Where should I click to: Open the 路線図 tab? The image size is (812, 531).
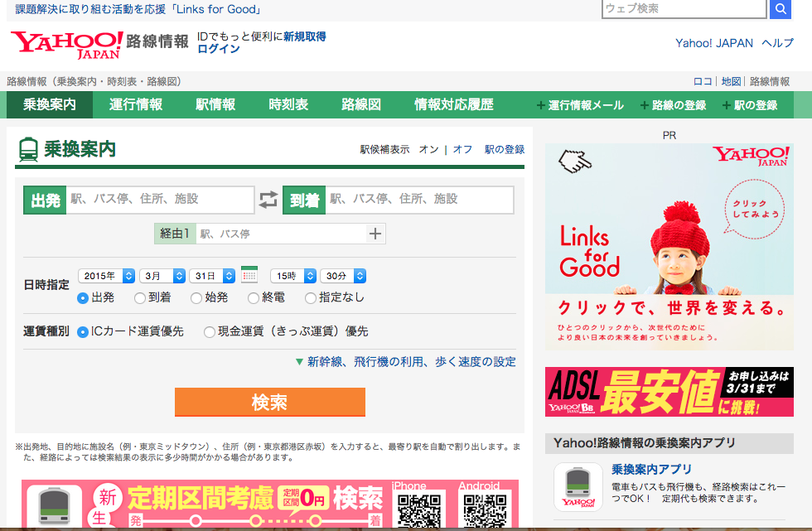pos(361,104)
